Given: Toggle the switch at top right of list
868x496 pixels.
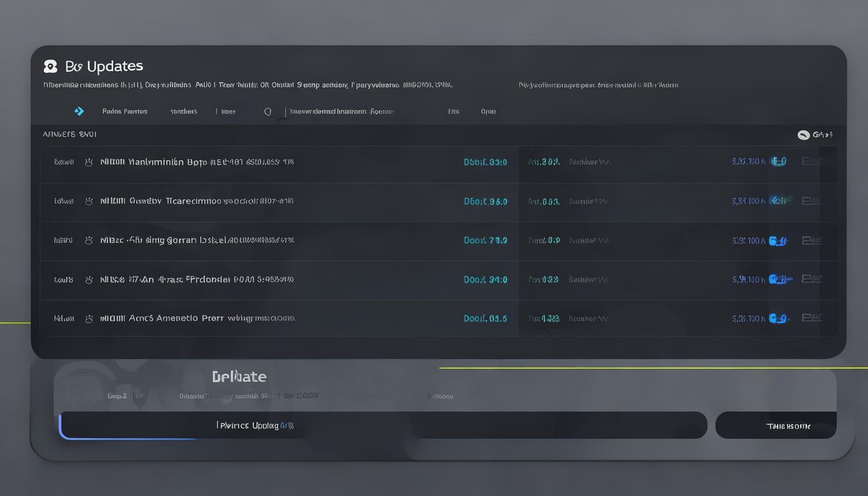Looking at the screenshot, I should coord(803,135).
